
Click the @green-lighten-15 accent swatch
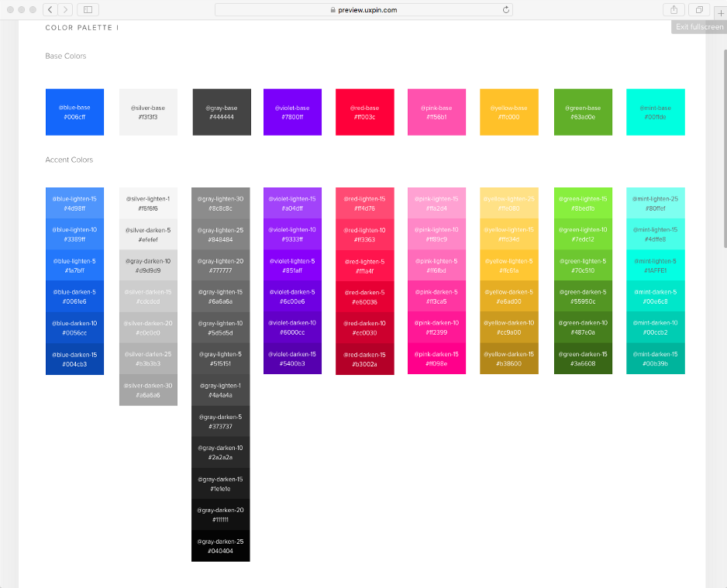[583, 203]
